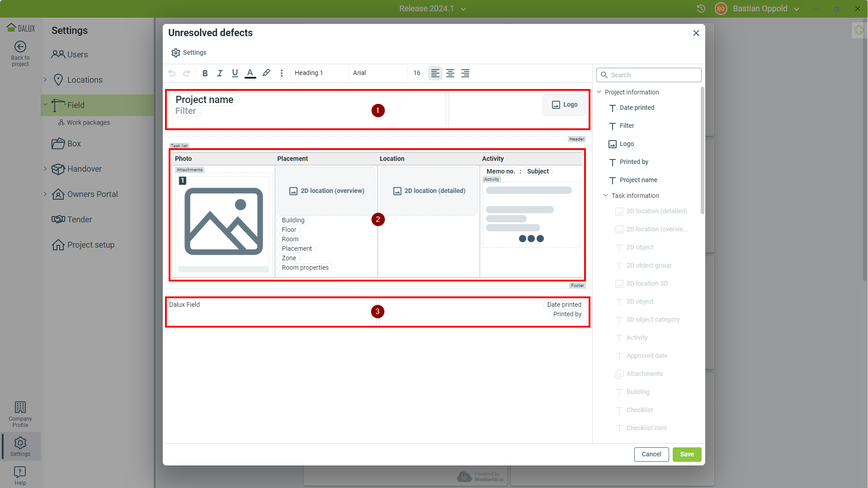
Task: Collapse the Task information section
Action: coord(606,196)
